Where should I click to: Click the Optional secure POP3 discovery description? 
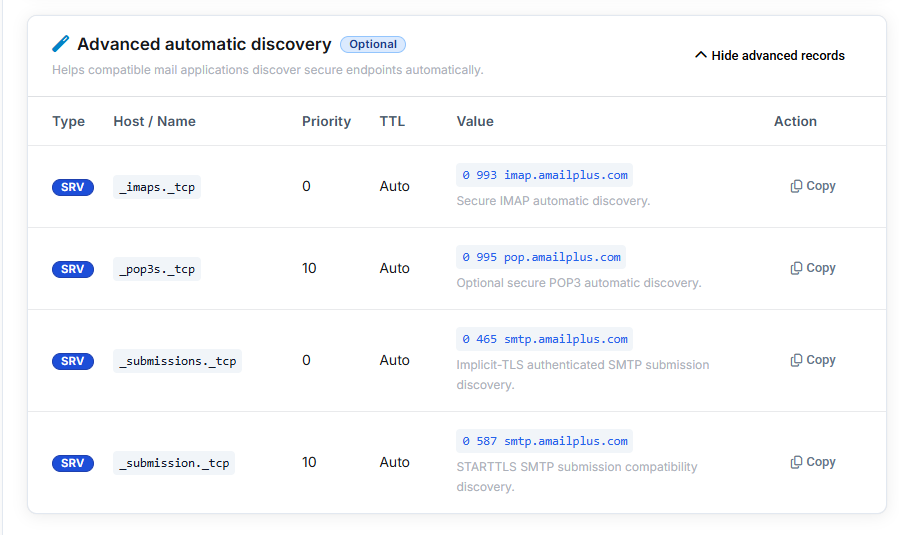pyautogui.click(x=579, y=283)
